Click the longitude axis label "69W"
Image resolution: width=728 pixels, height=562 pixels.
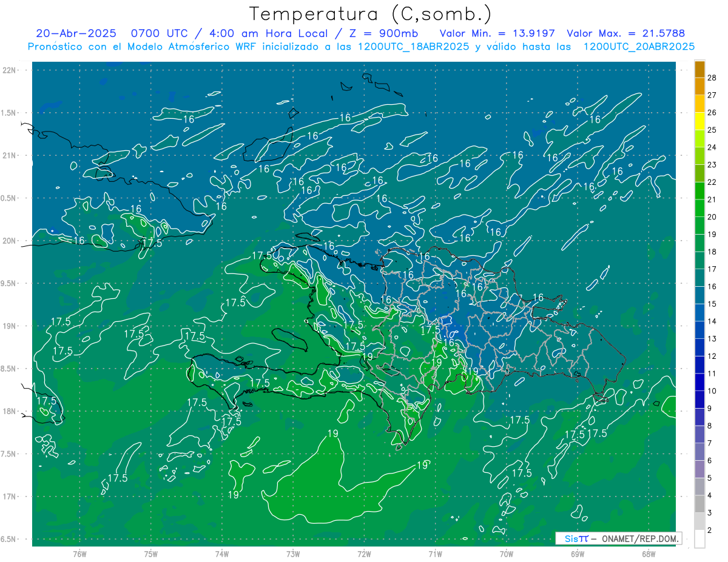coord(578,554)
